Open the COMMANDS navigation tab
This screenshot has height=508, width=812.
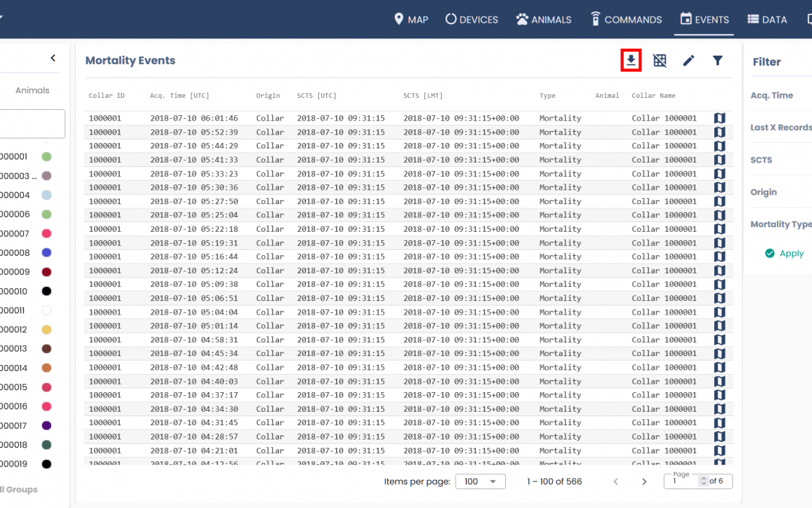(626, 20)
